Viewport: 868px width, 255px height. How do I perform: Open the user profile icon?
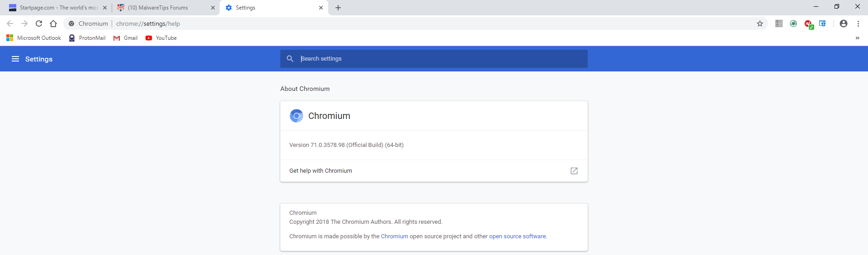(x=844, y=24)
